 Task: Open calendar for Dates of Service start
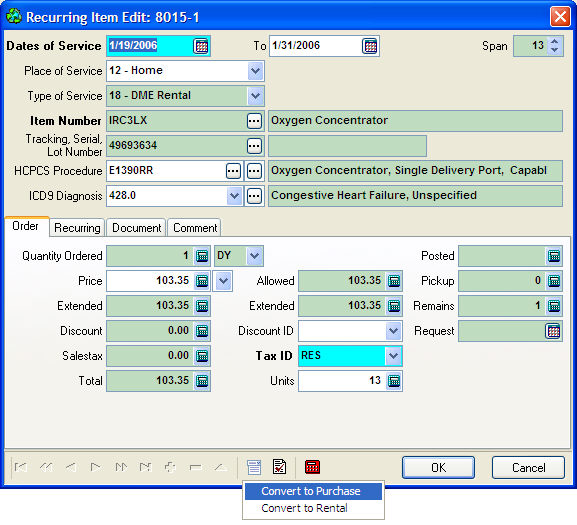[x=201, y=46]
